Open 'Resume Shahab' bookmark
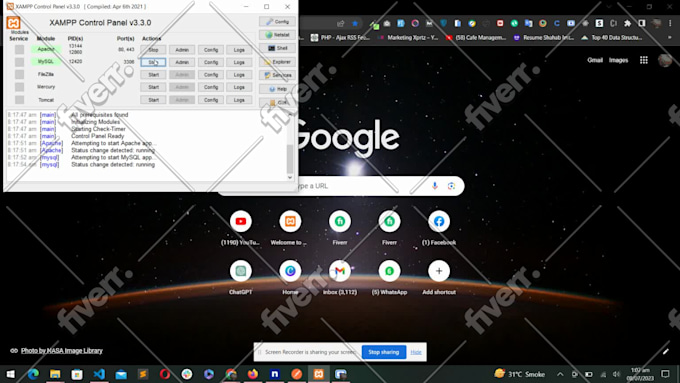The image size is (680, 383). (x=544, y=38)
